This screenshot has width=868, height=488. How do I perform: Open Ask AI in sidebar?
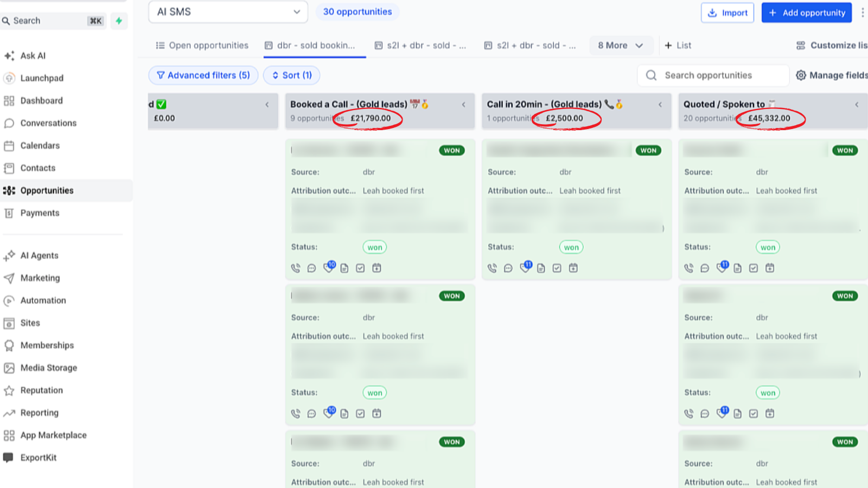coord(33,56)
